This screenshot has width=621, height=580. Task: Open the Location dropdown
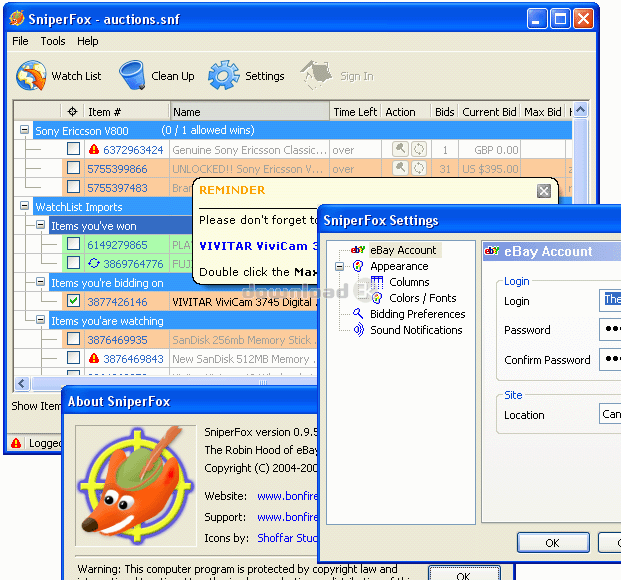click(x=610, y=414)
